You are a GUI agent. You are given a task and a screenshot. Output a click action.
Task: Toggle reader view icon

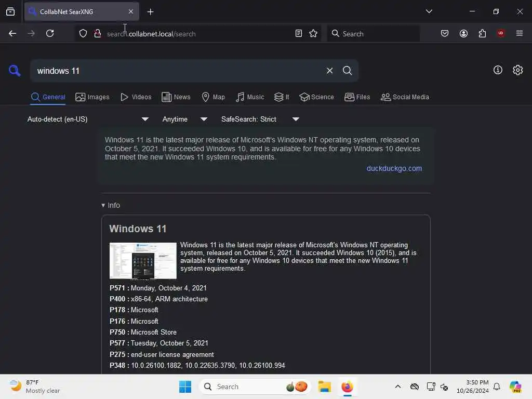tap(299, 33)
